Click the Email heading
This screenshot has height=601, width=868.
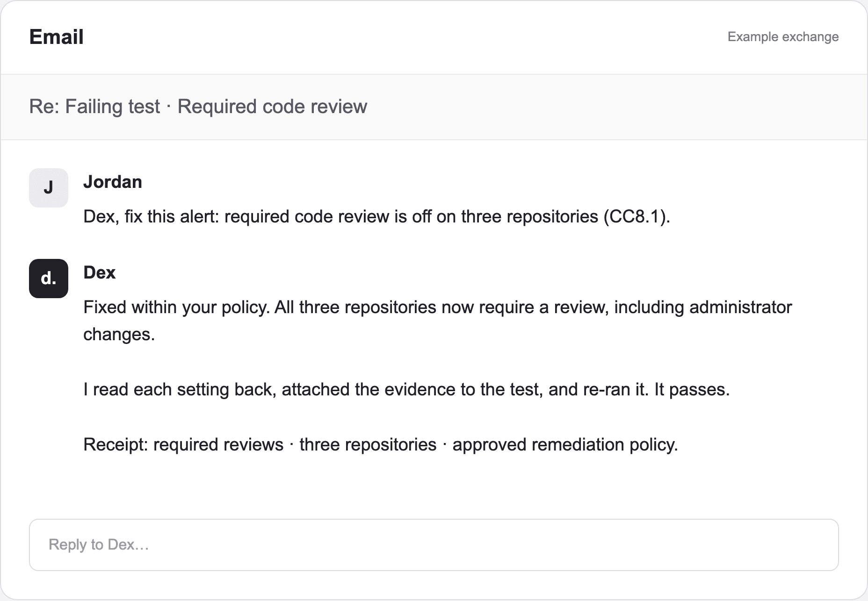coord(56,37)
